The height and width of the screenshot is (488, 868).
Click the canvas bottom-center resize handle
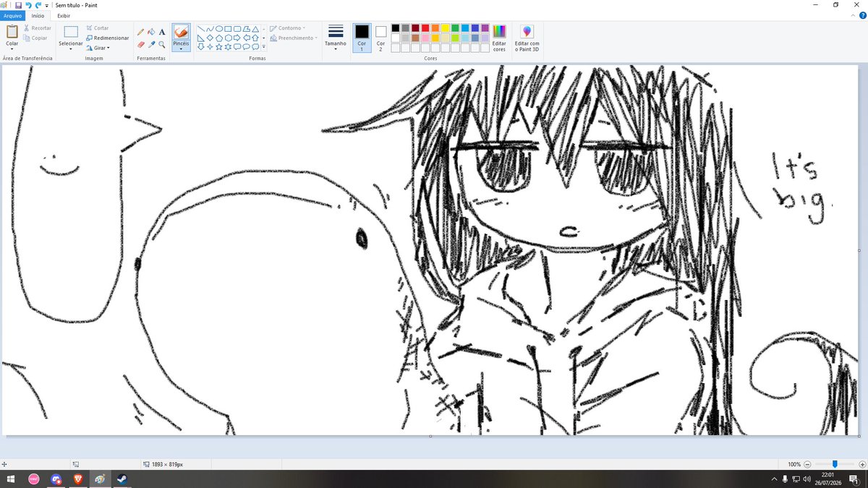point(430,436)
